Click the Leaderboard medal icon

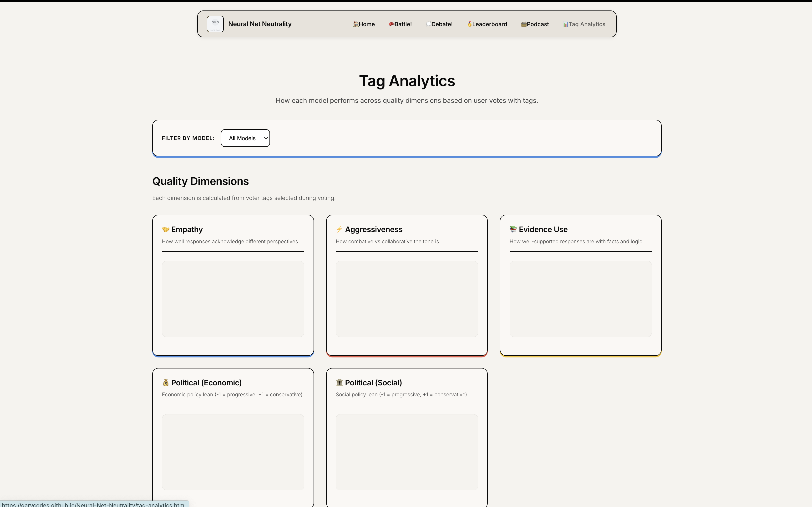pyautogui.click(x=469, y=24)
